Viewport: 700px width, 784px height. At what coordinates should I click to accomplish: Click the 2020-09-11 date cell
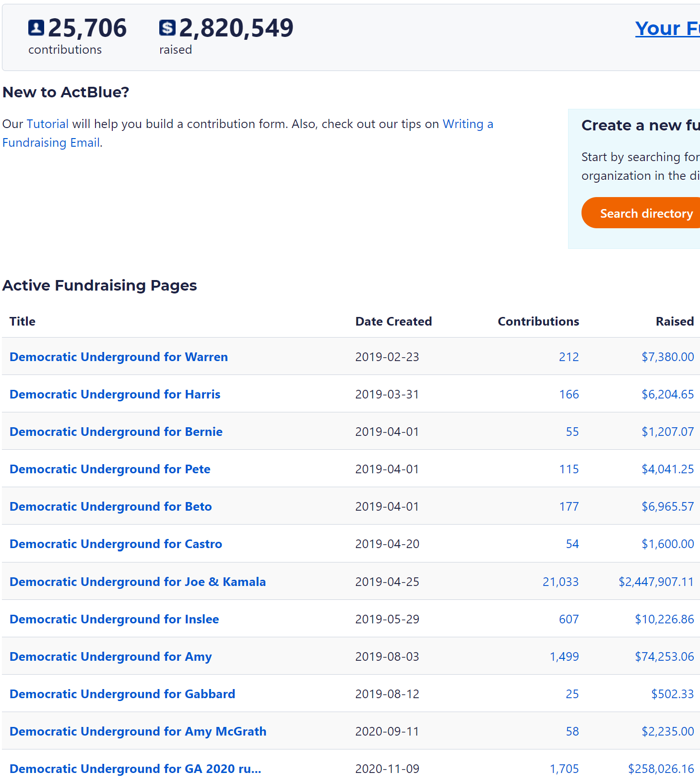387,731
